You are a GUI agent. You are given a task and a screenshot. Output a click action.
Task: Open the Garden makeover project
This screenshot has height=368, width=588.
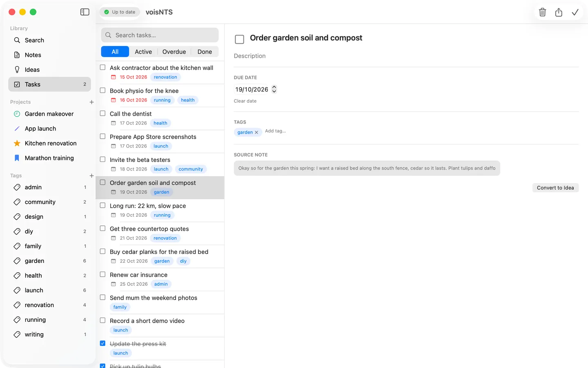coord(49,114)
